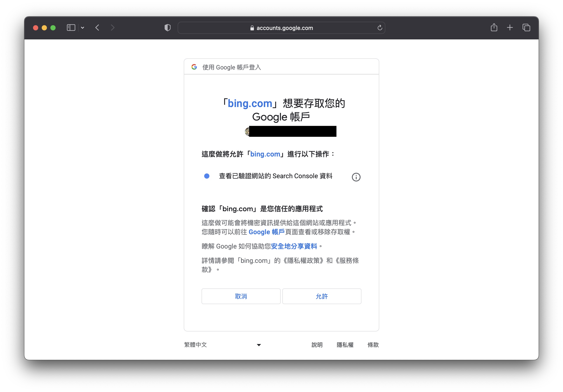The width and height of the screenshot is (563, 392).
Task: Go back with the back arrow
Action: (97, 28)
